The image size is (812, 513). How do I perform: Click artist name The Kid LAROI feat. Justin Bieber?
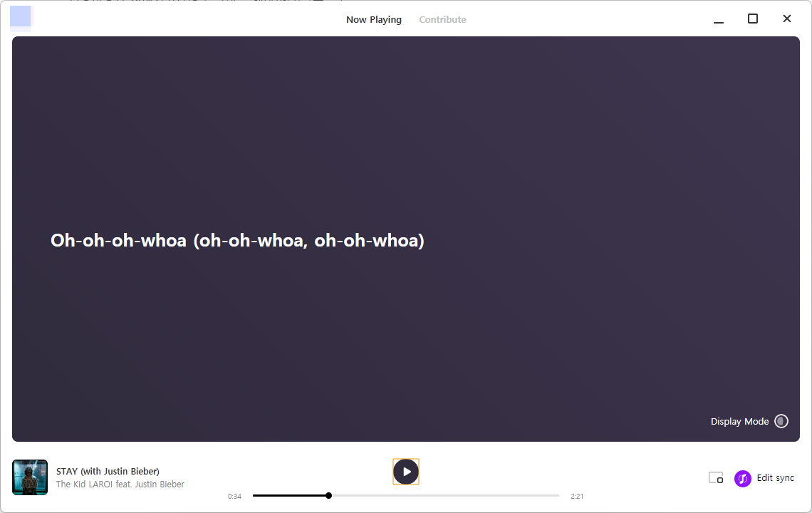click(120, 484)
